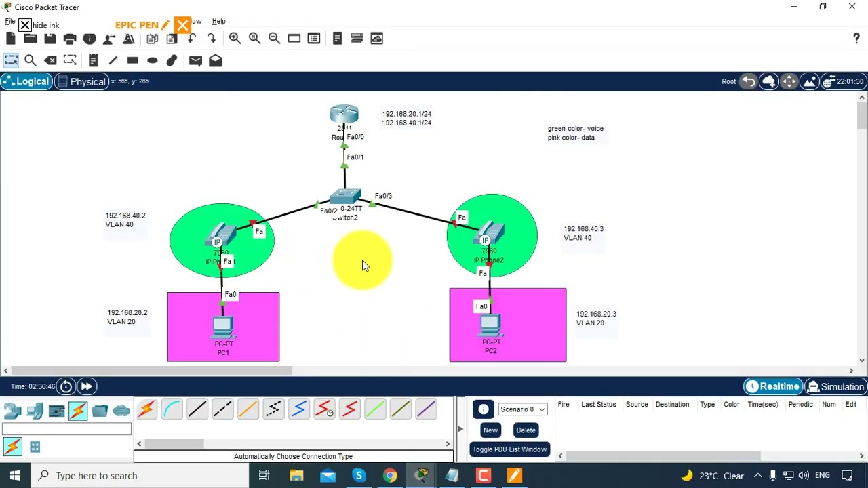This screenshot has height=488, width=868.
Task: Zoom out of the workspace
Action: [274, 39]
